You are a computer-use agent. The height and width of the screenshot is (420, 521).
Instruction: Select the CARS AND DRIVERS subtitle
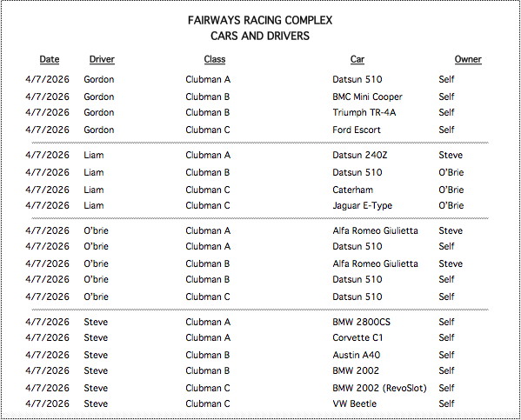click(260, 36)
